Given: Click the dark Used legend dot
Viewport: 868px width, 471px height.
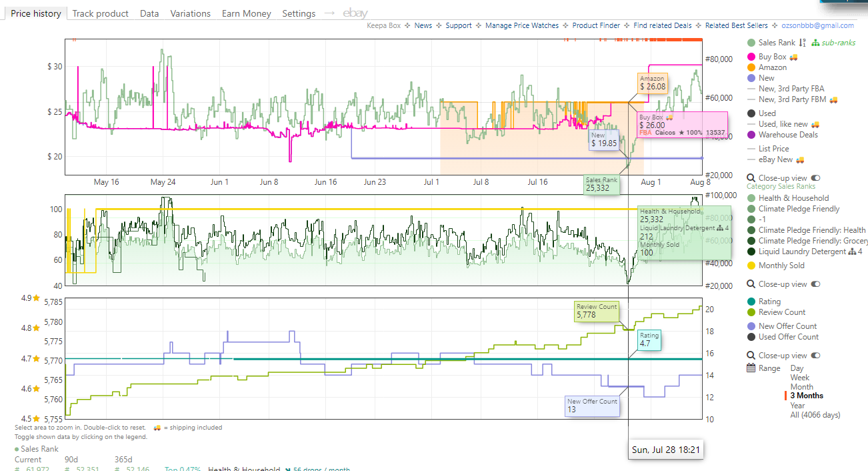Looking at the screenshot, I should tap(751, 113).
